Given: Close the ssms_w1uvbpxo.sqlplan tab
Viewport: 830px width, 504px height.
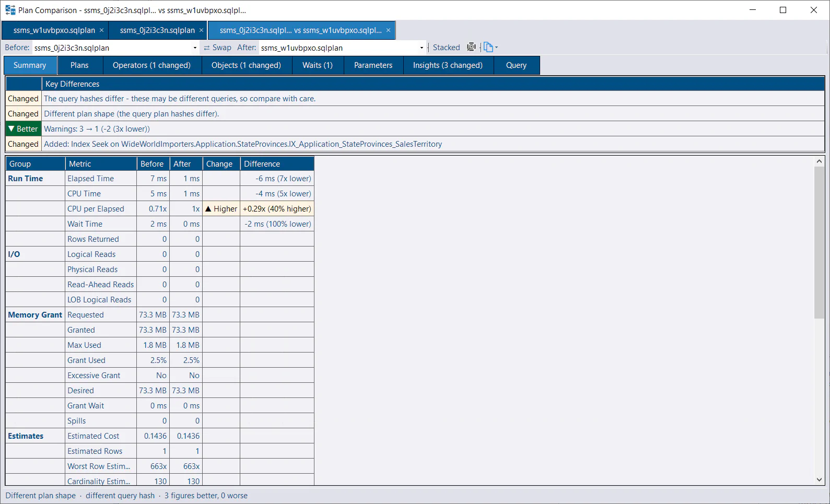Looking at the screenshot, I should click(x=101, y=30).
